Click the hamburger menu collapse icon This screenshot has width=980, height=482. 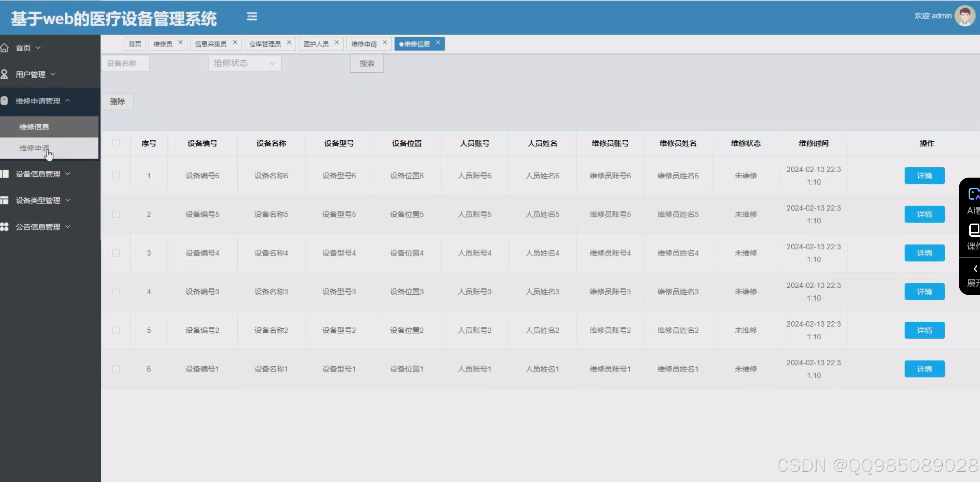point(252,16)
